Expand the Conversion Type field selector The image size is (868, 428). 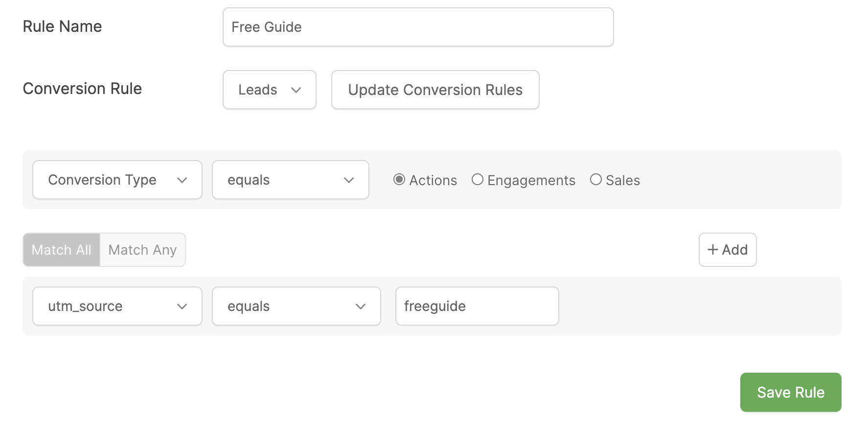[x=117, y=180]
